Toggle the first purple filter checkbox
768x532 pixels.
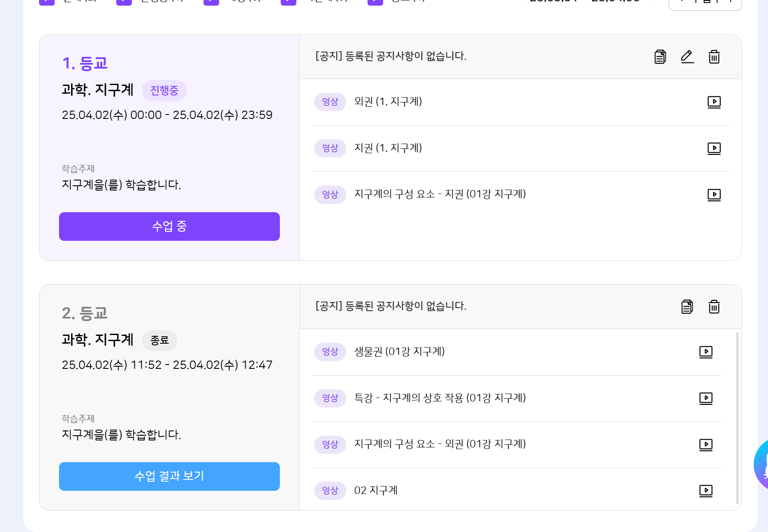pos(47,2)
